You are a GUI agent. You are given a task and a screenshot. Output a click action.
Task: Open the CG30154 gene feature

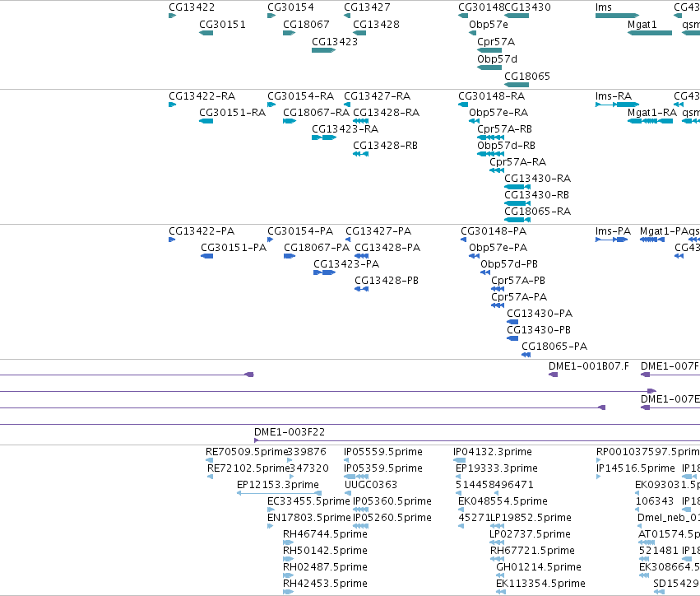pos(271,16)
